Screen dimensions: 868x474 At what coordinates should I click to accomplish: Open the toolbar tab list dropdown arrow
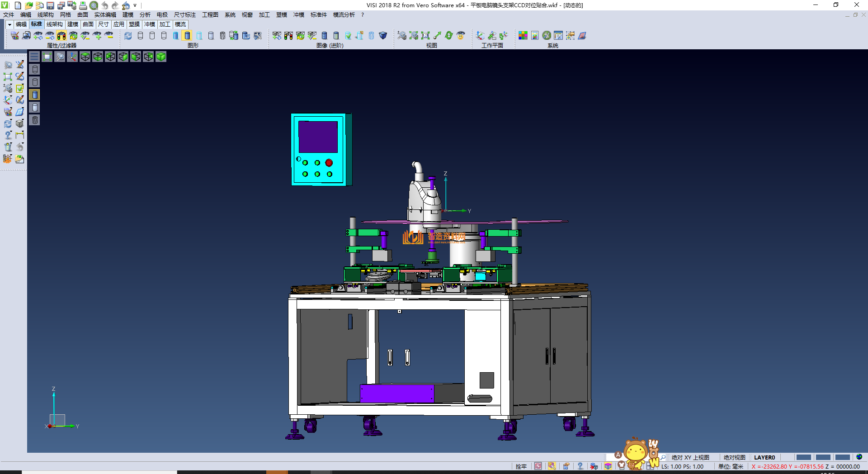[9, 24]
